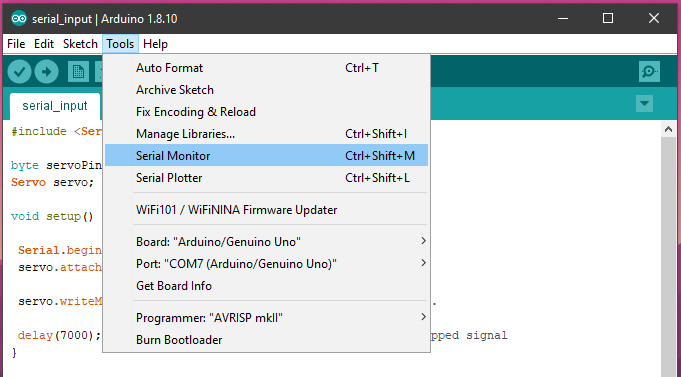Switch to the serial_input sketch tab
Image resolution: width=681 pixels, height=377 pixels.
coord(55,106)
